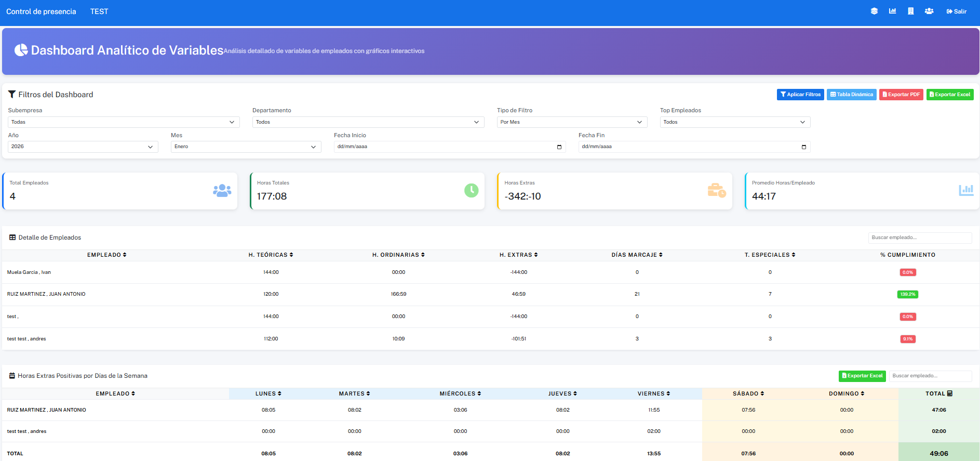Sort table by H. Teóricas column
Viewport: 980px width, 461px height.
point(271,255)
